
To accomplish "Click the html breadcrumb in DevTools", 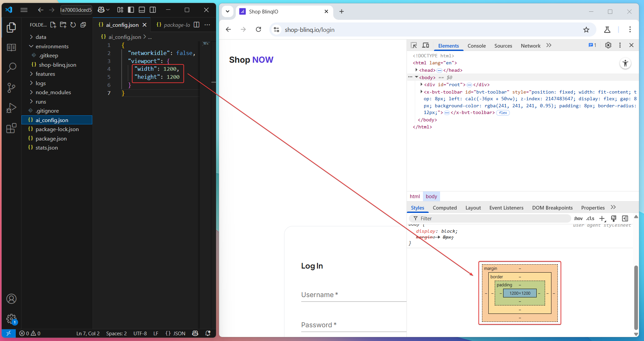I will click(415, 196).
